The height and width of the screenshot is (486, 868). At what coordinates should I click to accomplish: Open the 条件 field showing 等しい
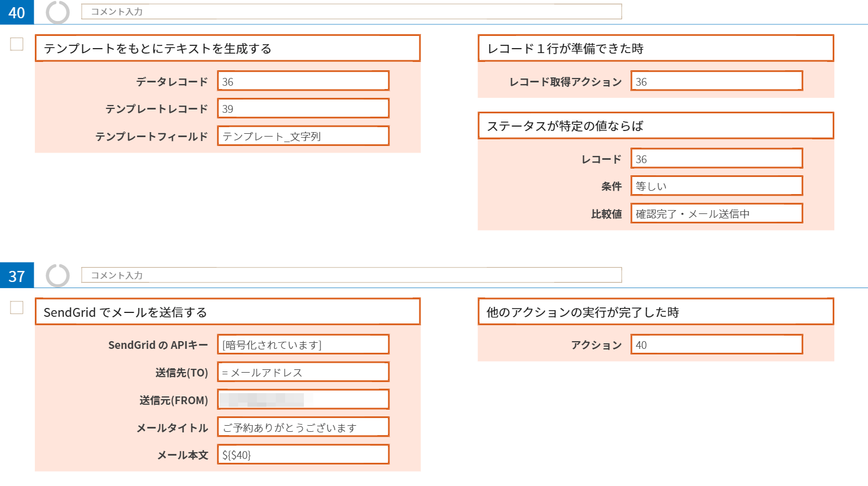tap(717, 186)
